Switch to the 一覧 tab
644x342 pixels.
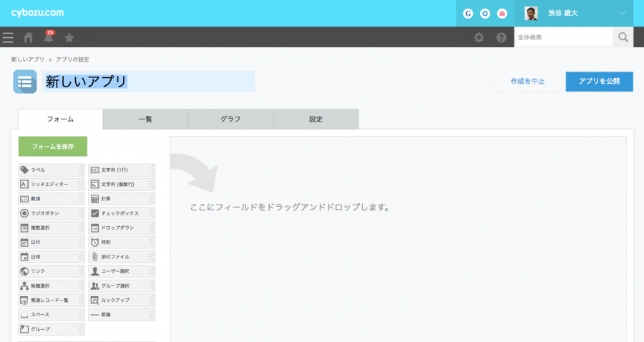click(x=145, y=119)
